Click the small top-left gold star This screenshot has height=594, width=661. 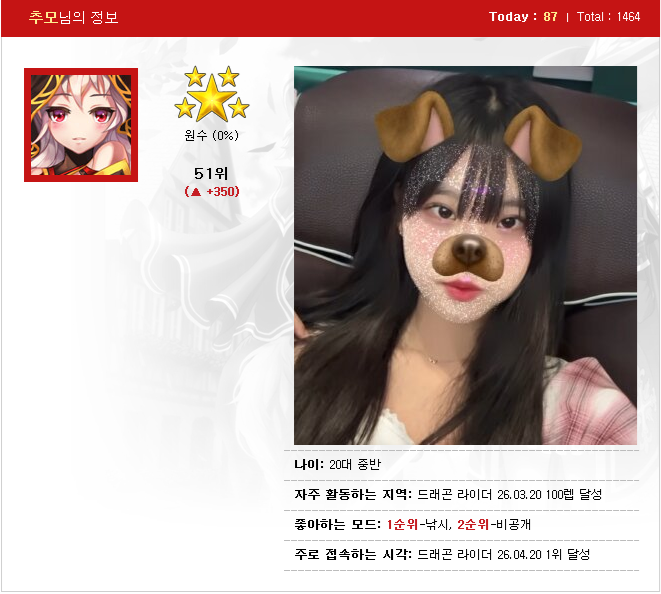point(195,77)
